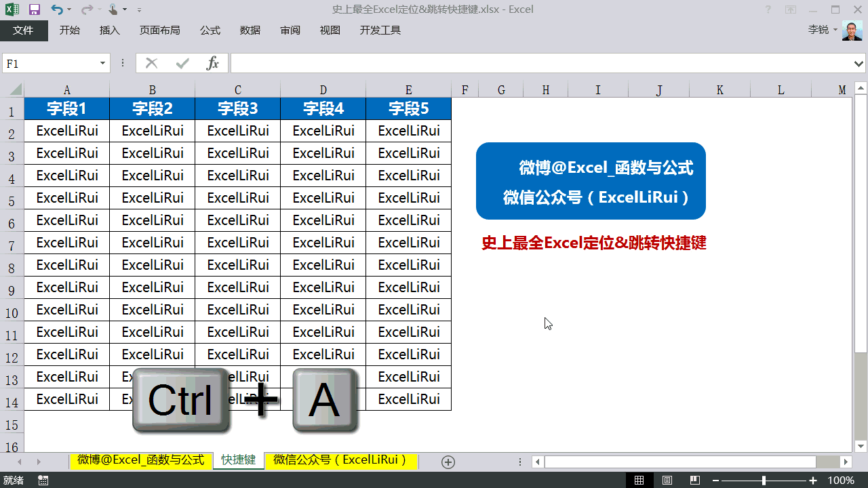Expand the Name Box dropdown arrow
868x488 pixels.
(x=103, y=63)
